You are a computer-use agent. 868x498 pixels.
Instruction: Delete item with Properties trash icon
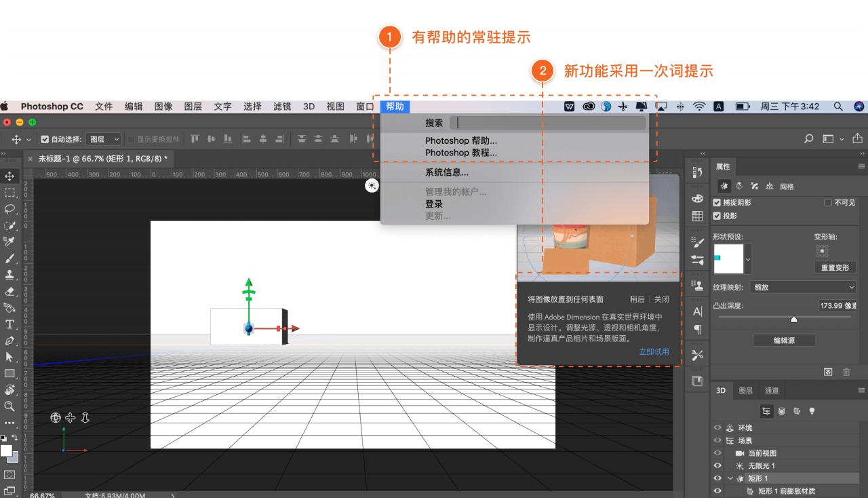pos(846,372)
